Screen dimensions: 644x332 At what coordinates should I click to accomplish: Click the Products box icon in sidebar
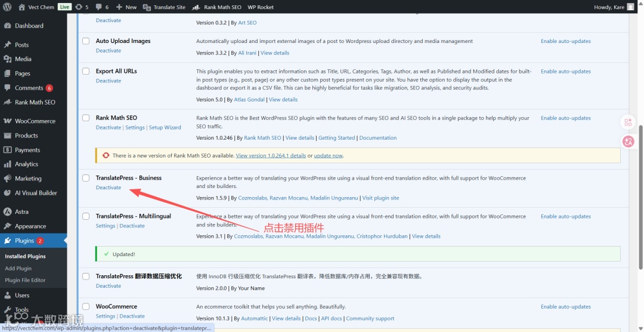[7, 136]
